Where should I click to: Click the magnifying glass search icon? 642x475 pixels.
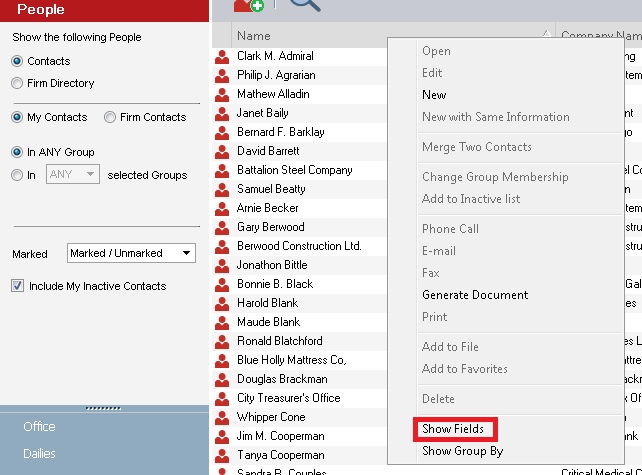pos(305,6)
